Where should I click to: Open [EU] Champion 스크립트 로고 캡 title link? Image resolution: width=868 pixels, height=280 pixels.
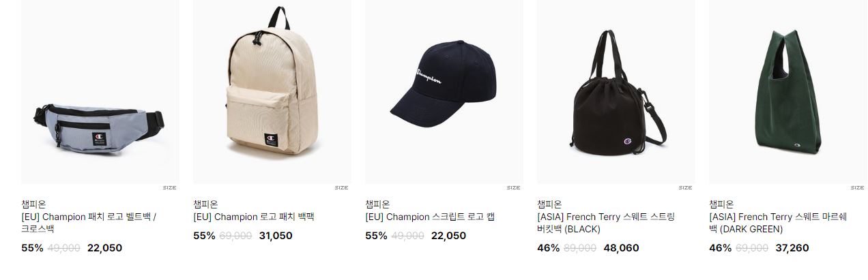pyautogui.click(x=430, y=217)
